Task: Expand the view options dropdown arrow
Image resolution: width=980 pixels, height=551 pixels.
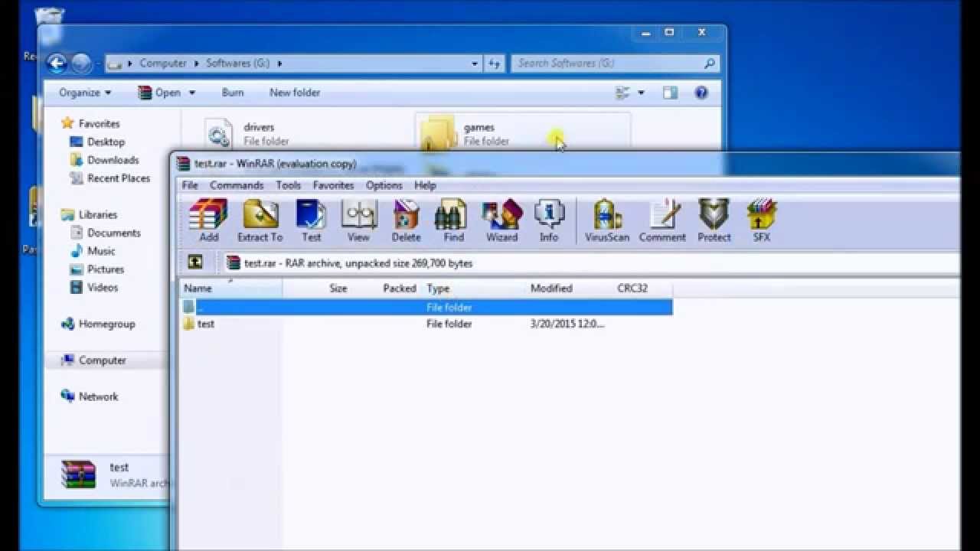Action: [641, 93]
